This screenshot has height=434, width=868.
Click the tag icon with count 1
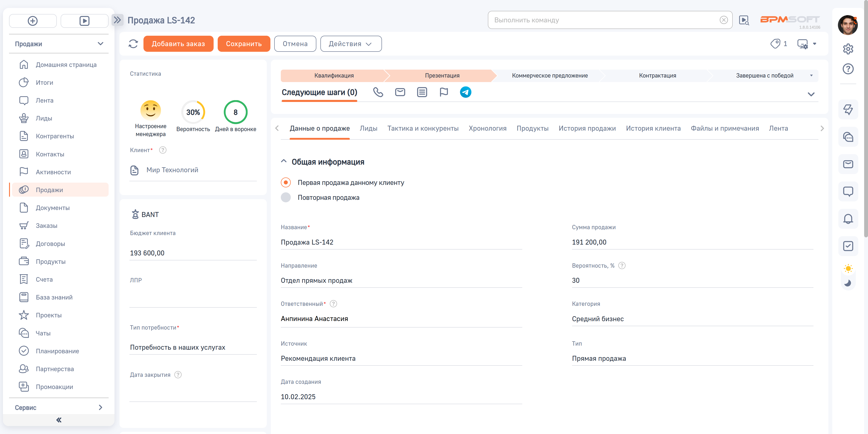(775, 44)
